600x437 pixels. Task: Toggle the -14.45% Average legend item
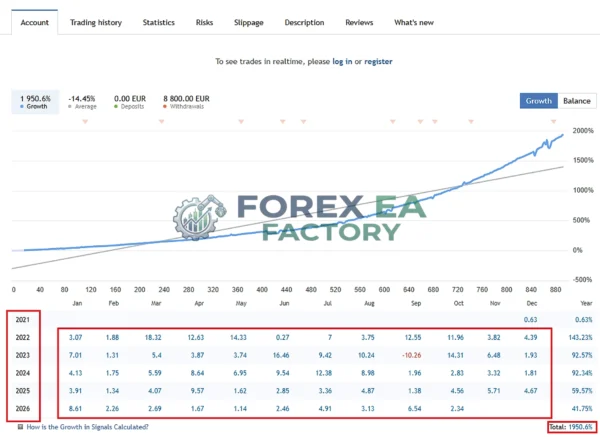(82, 102)
